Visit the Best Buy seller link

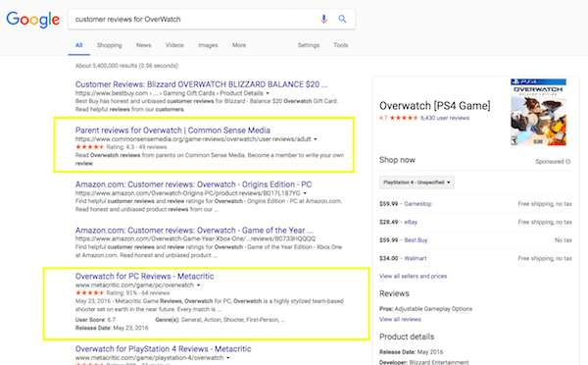click(x=416, y=240)
